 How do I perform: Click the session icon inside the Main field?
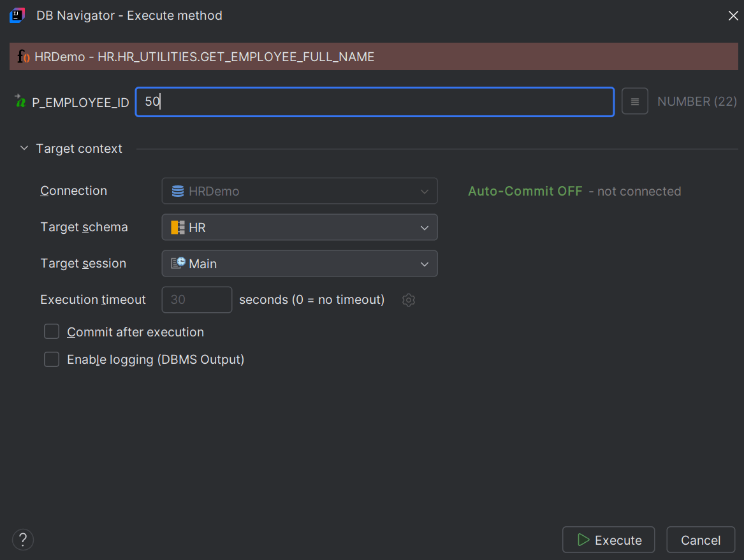coord(176,263)
